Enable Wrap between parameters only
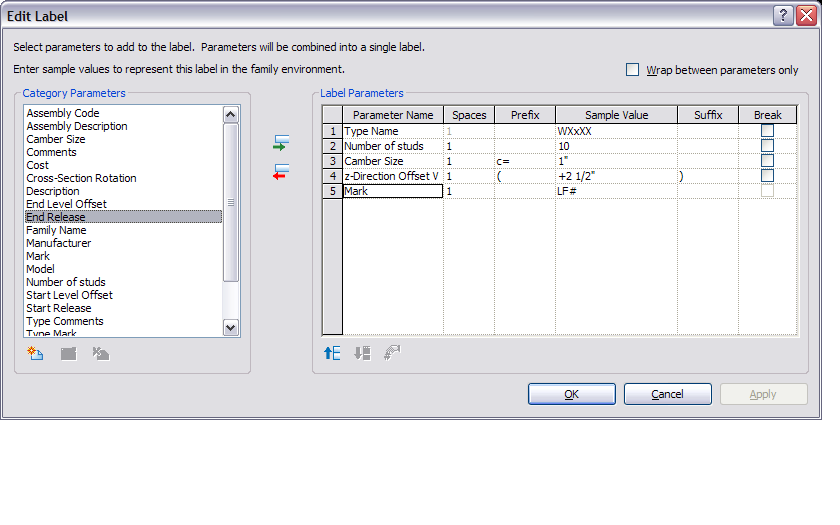Viewport: 840px width, 525px height. 633,70
